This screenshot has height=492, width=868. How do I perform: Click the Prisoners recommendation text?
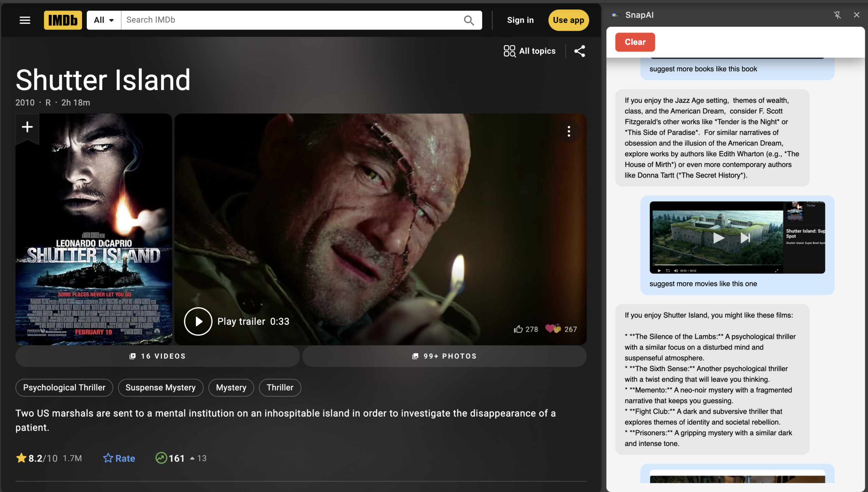[708, 438]
